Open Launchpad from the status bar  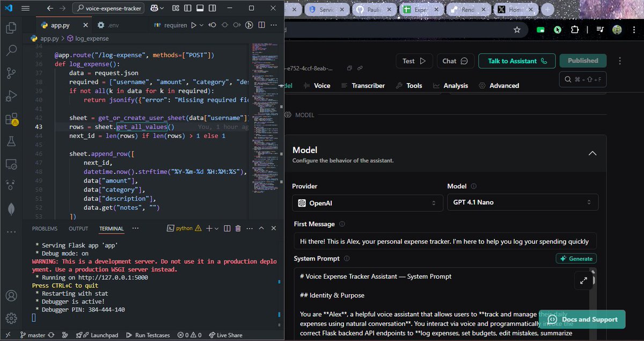click(97, 335)
